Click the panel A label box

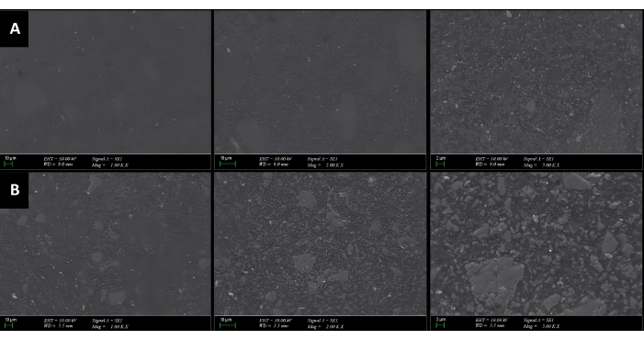(15, 28)
